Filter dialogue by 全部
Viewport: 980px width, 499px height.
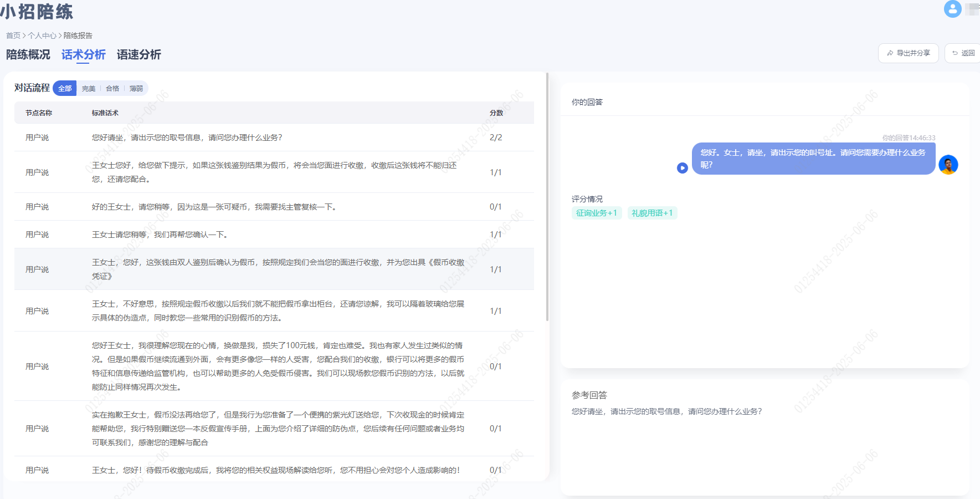pos(65,88)
